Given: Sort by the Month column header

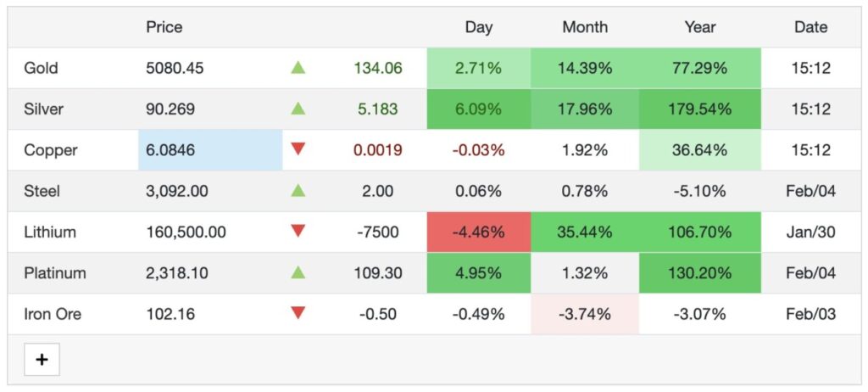Looking at the screenshot, I should click(585, 27).
